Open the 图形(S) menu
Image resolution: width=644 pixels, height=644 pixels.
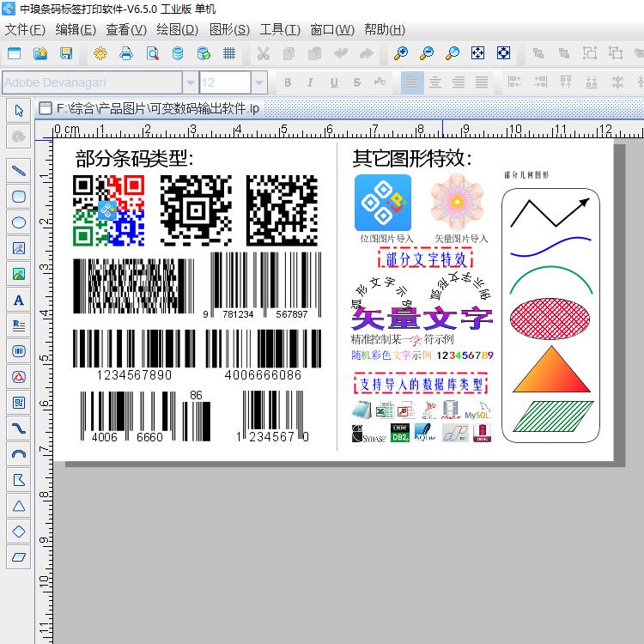click(229, 29)
